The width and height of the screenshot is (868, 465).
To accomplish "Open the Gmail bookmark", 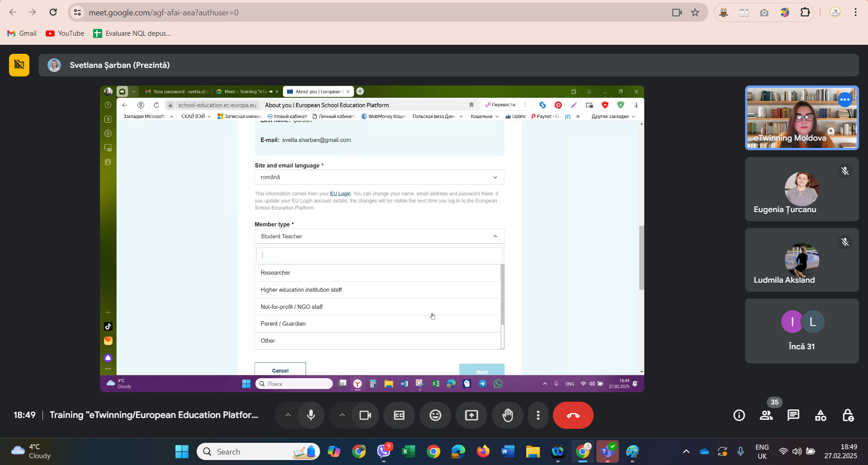I will pos(22,33).
